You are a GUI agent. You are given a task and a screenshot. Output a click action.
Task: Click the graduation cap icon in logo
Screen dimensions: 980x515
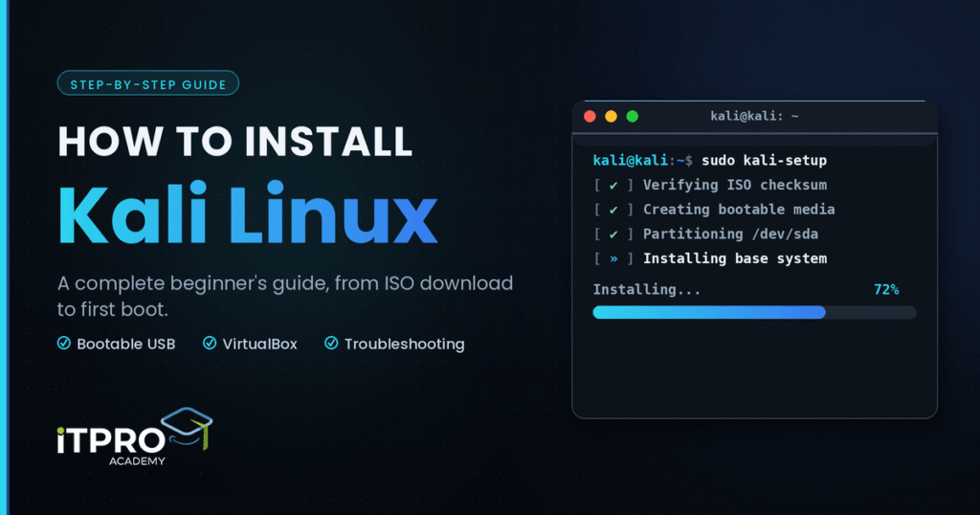click(x=187, y=427)
